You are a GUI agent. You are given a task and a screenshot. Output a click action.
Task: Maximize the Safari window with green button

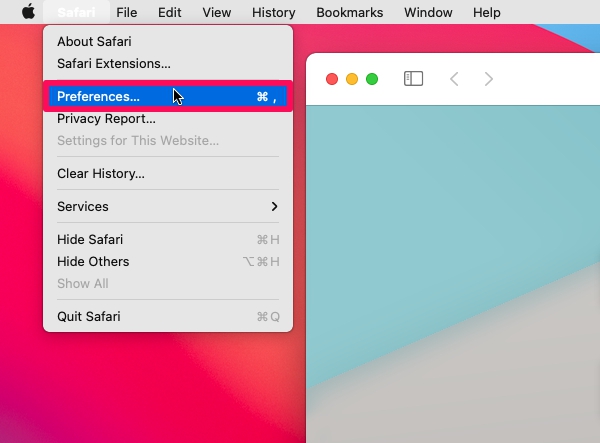click(372, 79)
